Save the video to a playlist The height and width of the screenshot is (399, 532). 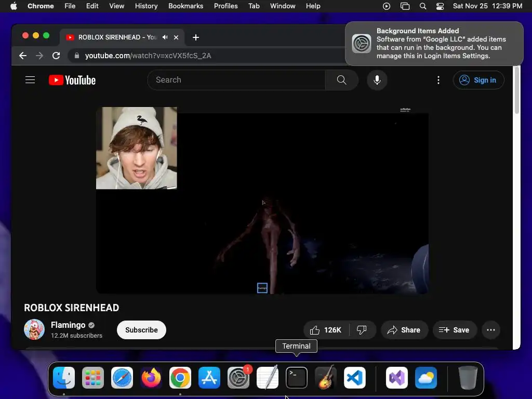pos(455,330)
